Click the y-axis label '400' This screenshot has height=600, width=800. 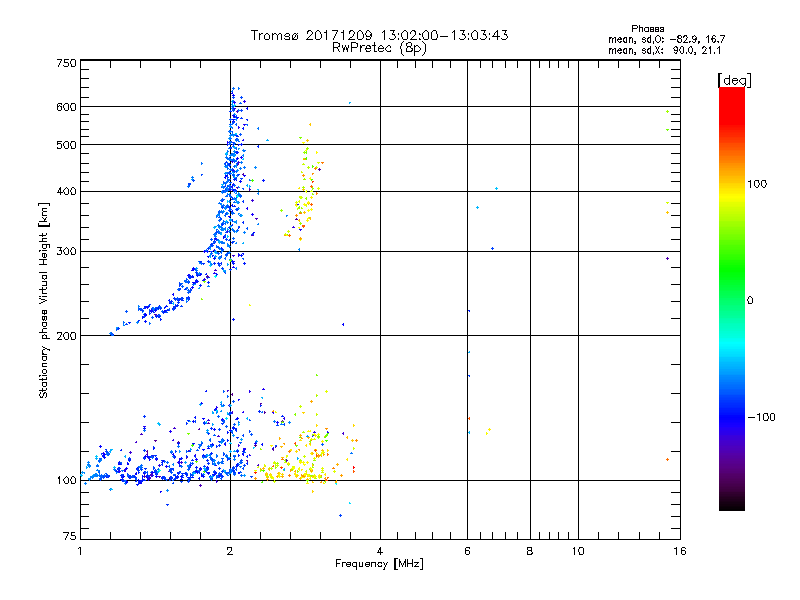click(x=66, y=192)
